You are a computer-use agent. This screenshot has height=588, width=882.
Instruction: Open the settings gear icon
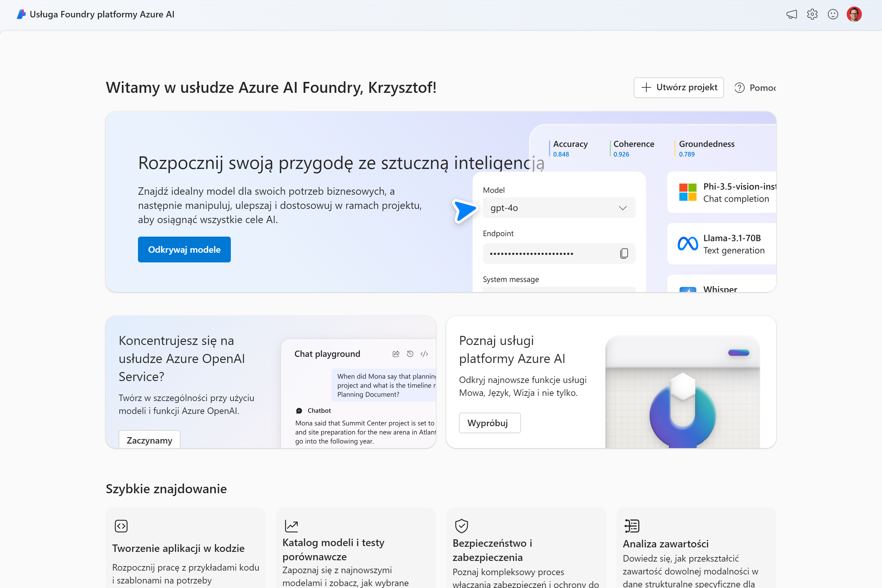[x=812, y=14]
